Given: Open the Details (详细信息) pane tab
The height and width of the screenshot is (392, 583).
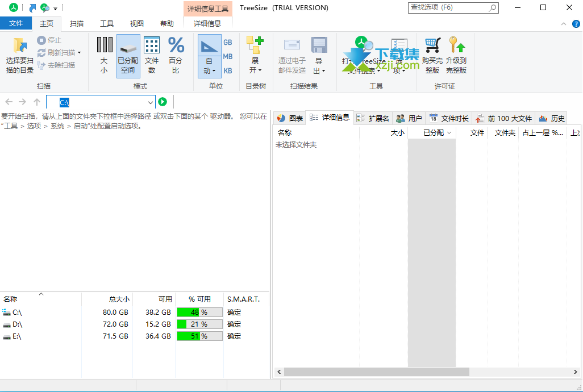Looking at the screenshot, I should [330, 118].
